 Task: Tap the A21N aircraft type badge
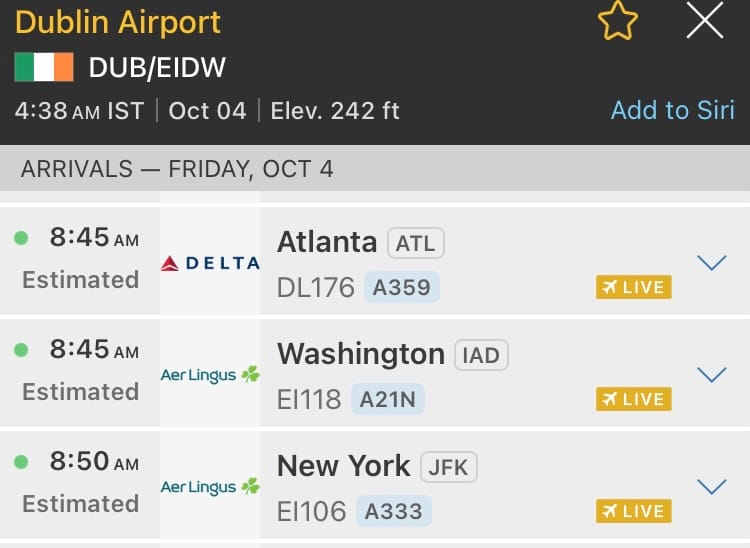pyautogui.click(x=392, y=400)
